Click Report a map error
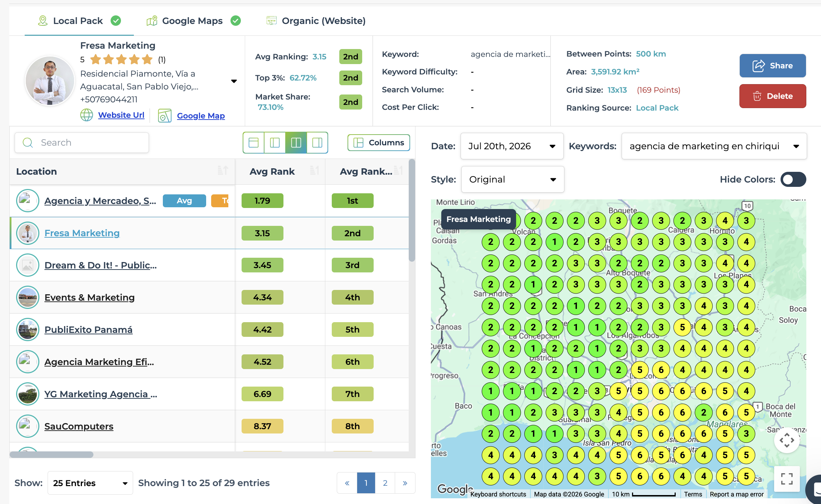The height and width of the screenshot is (504, 821). tap(737, 494)
